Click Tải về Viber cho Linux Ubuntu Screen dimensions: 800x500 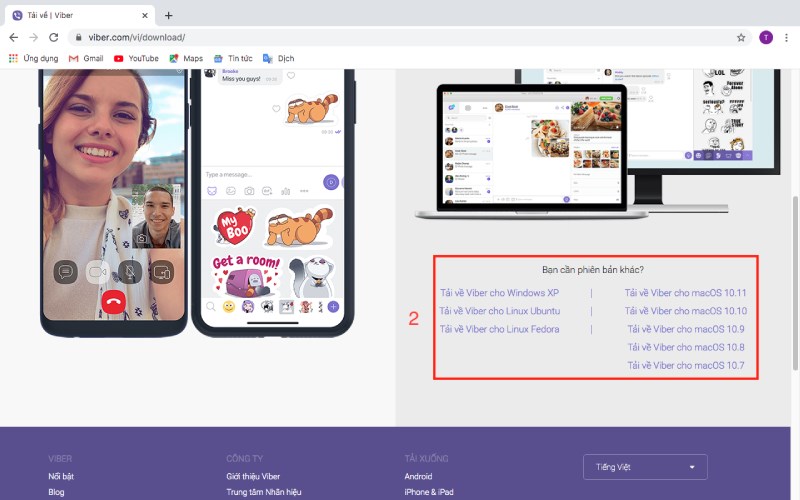[499, 311]
